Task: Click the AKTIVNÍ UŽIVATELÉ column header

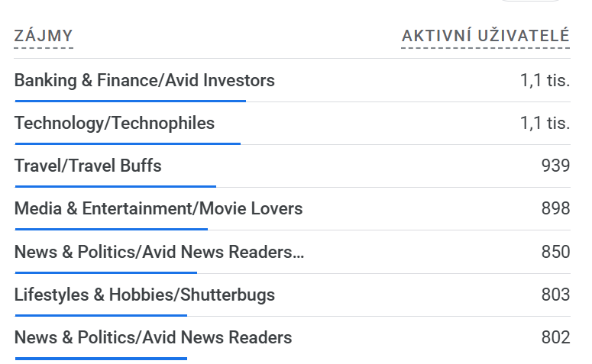Action: click(486, 36)
